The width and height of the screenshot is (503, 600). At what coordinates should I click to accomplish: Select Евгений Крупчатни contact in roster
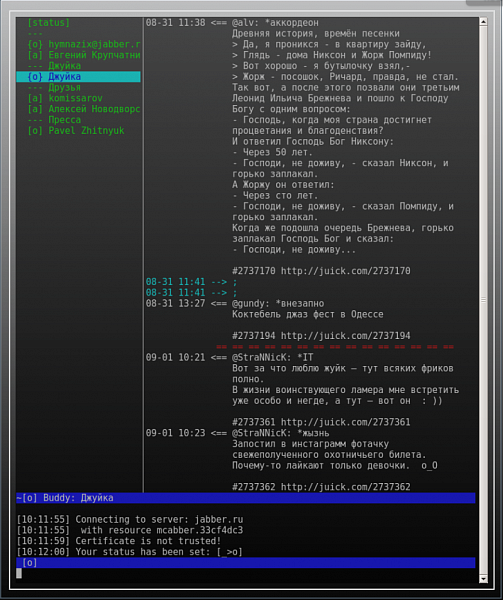pos(84,55)
